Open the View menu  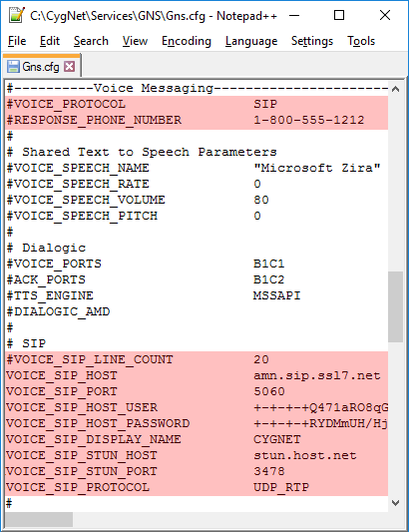[x=135, y=41]
